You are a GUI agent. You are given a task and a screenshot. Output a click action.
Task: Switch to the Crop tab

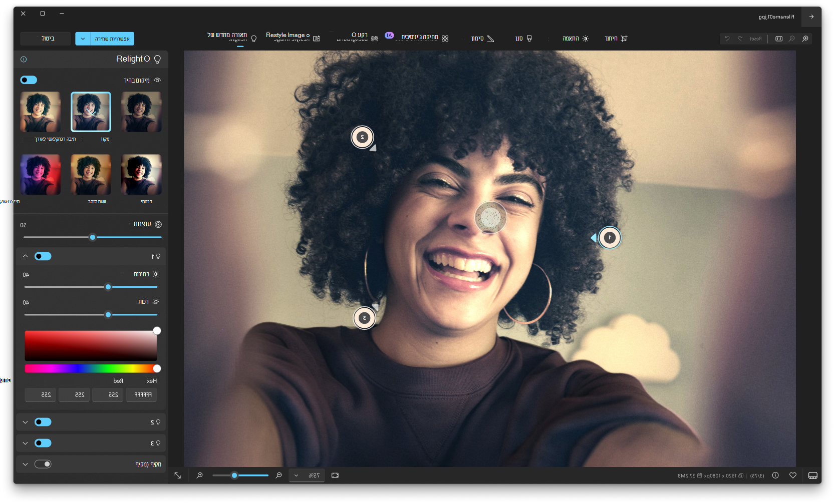tap(616, 39)
